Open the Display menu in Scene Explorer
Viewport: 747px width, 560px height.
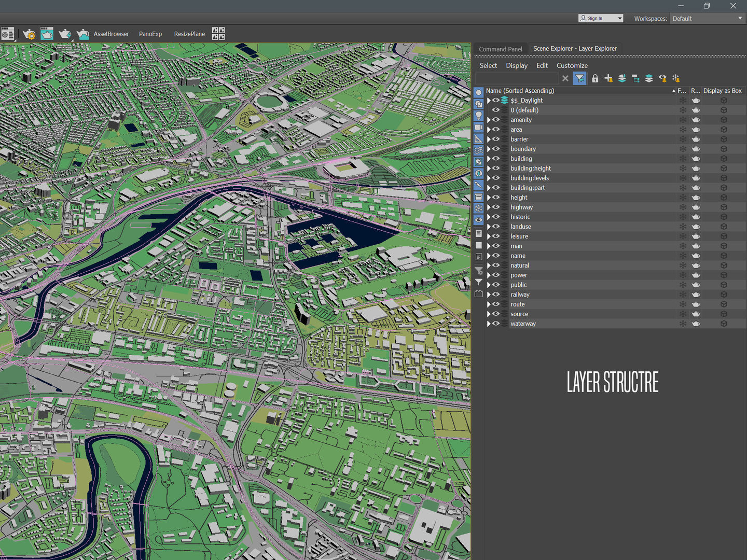pos(517,65)
